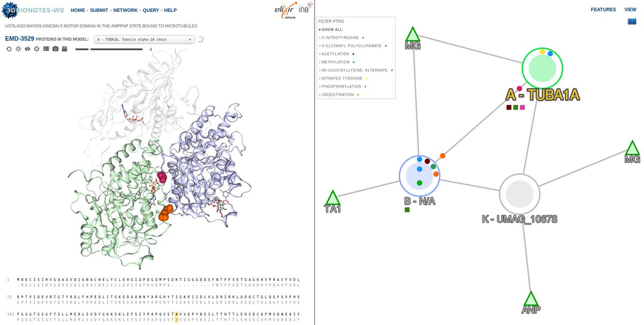
Task: Select the K - UMAG_10678 gray circle node
Action: (x=519, y=194)
